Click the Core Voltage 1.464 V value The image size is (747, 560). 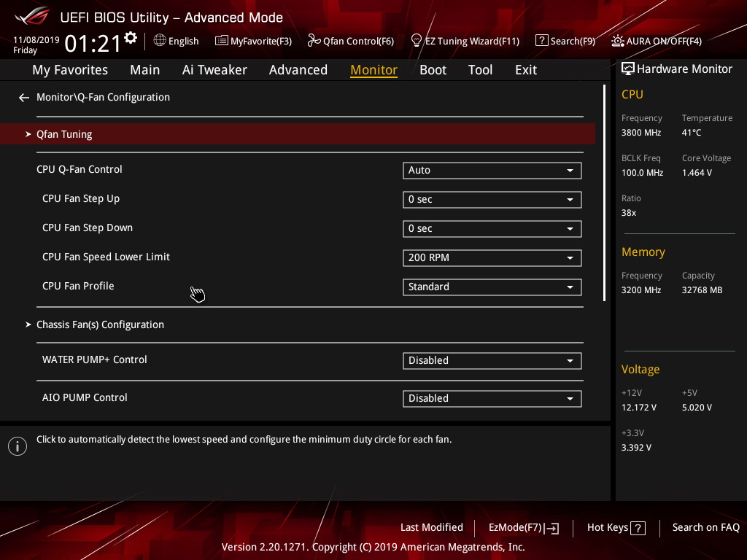pyautogui.click(x=697, y=173)
